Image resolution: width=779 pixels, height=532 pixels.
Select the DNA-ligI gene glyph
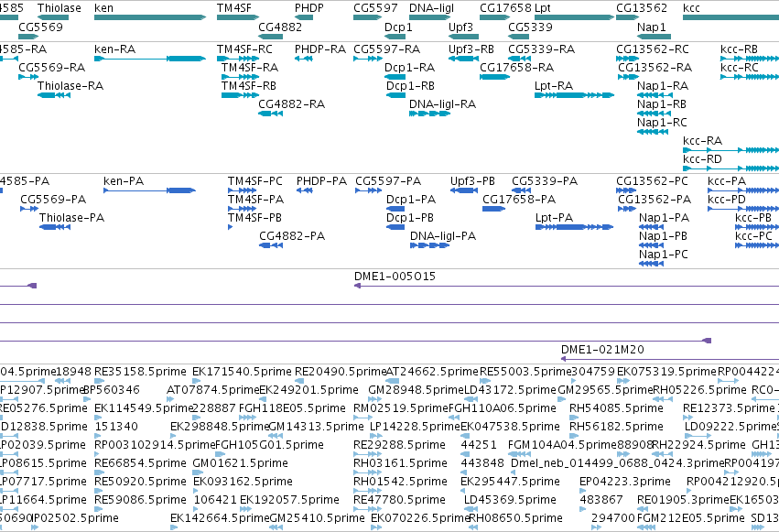pos(429,17)
